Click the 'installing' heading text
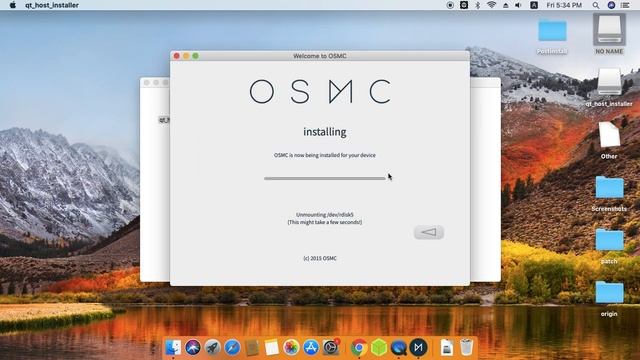The image size is (640, 360). [324, 132]
